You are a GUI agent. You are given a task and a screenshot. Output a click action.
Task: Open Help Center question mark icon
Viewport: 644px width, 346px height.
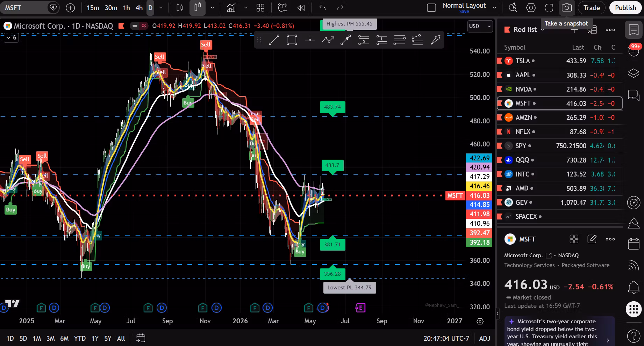634,336
